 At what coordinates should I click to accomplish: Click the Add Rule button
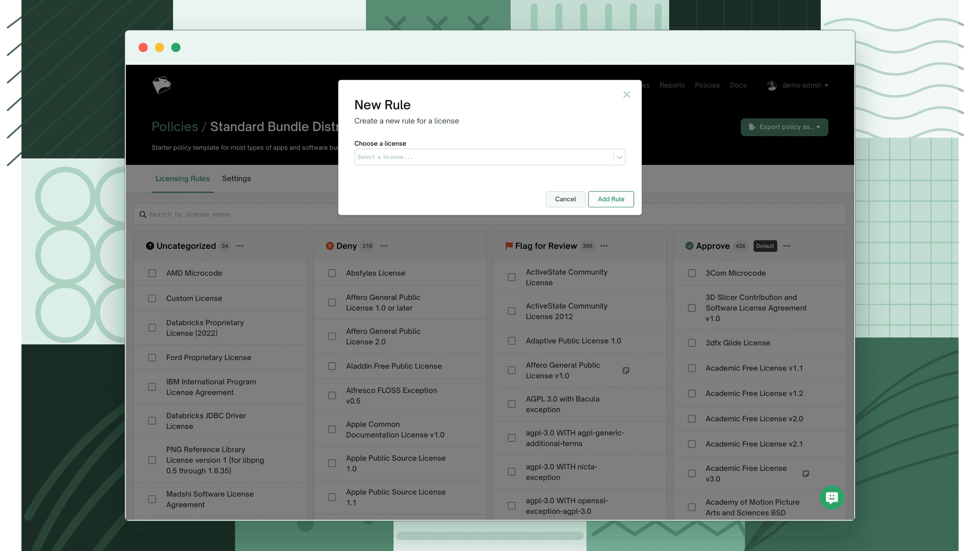pyautogui.click(x=610, y=199)
